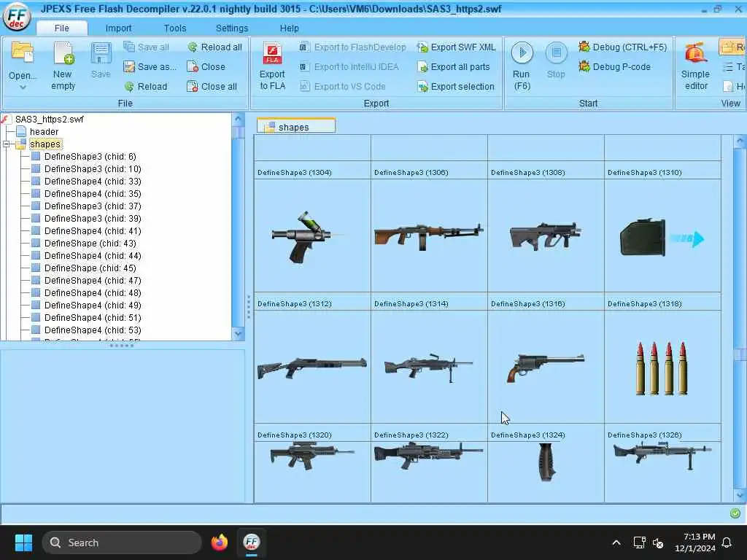Open the Help ribbon tab

(289, 28)
